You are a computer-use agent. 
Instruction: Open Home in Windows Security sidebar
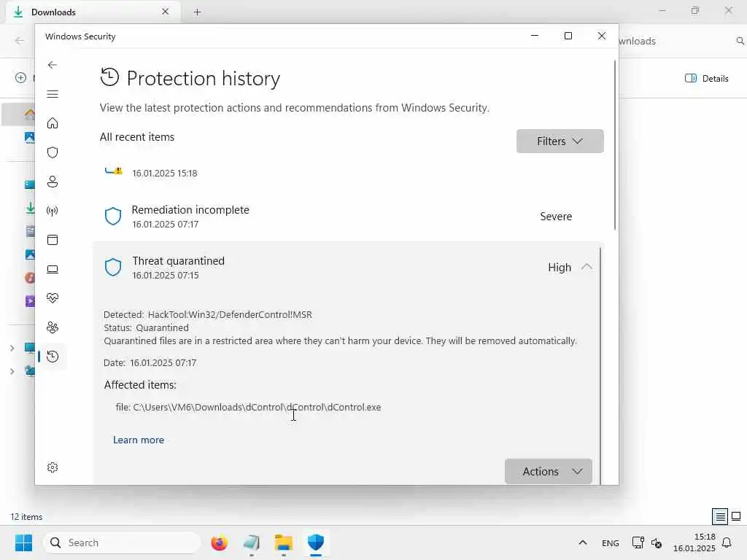(53, 123)
